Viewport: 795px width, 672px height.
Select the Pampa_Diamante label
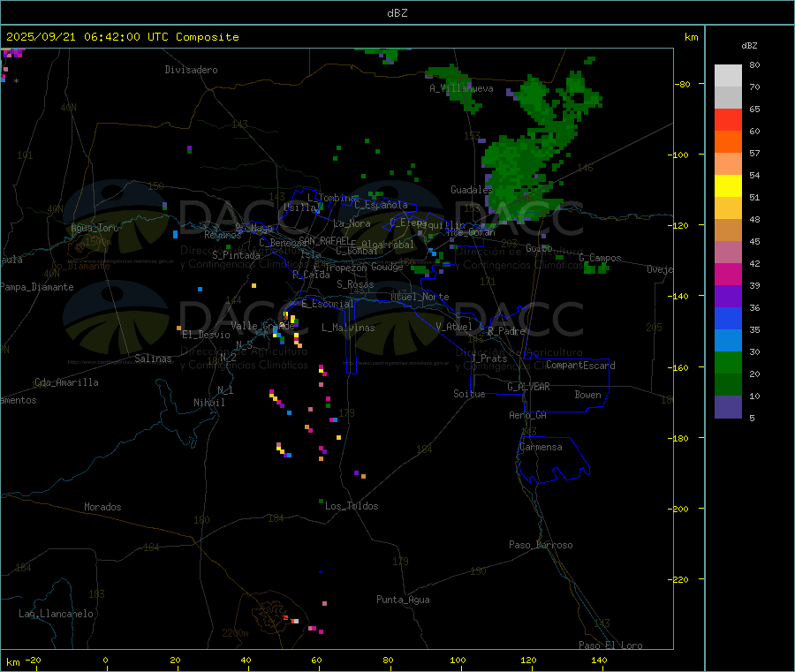click(x=37, y=287)
